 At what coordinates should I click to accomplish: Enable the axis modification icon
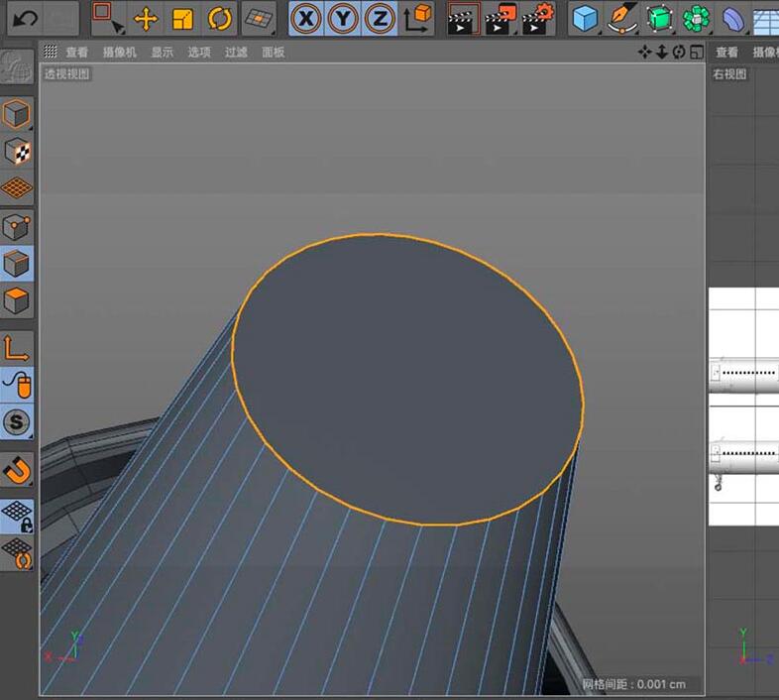pyautogui.click(x=17, y=347)
